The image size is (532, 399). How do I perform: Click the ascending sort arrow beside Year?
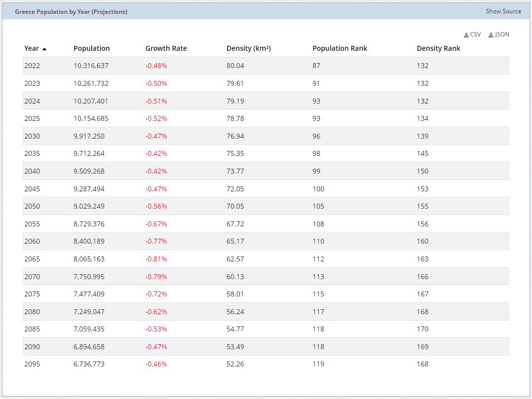[44, 49]
